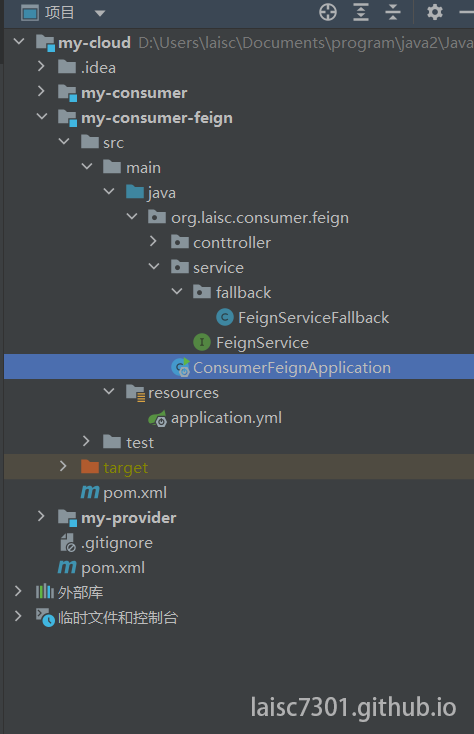The image size is (474, 734).
Task: Select ConsumerFeignApplication in the tree
Action: [x=239, y=367]
